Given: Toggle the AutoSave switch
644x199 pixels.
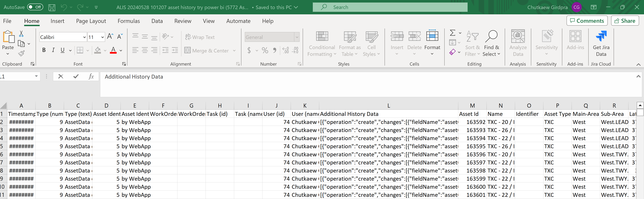Looking at the screenshot, I should [x=35, y=7].
